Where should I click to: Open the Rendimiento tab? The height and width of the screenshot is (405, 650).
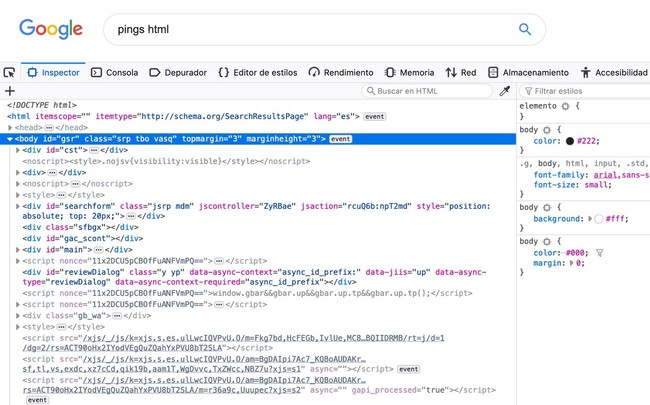341,73
